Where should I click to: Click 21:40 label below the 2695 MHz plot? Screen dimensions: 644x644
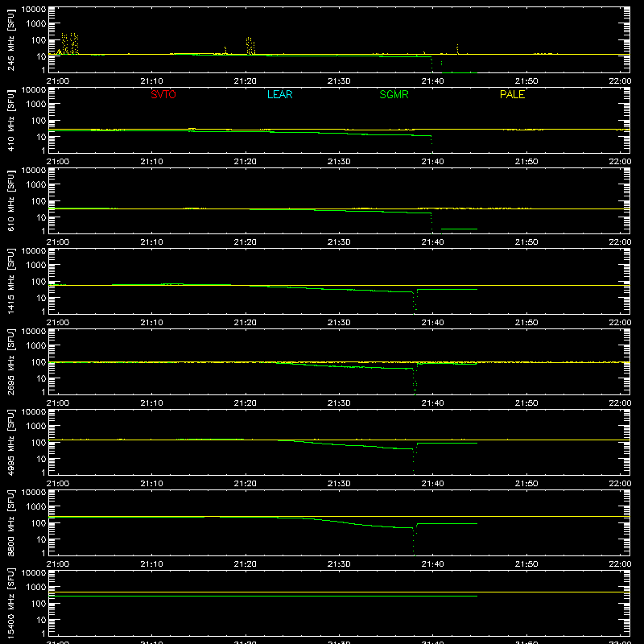[432, 403]
